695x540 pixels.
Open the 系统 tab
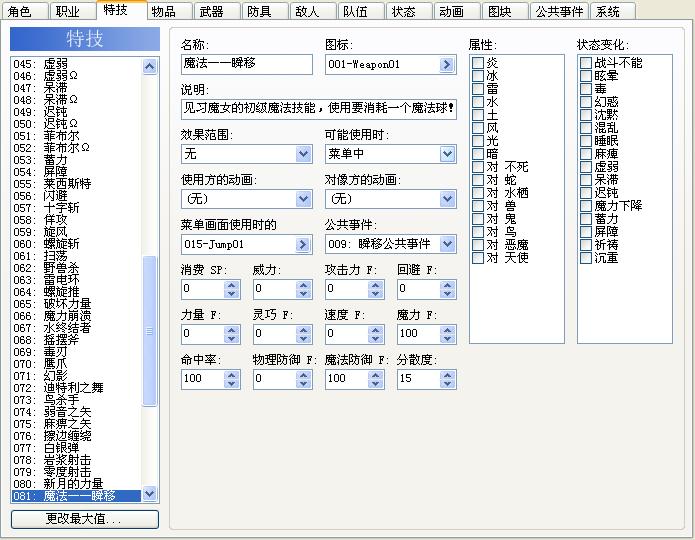click(613, 11)
